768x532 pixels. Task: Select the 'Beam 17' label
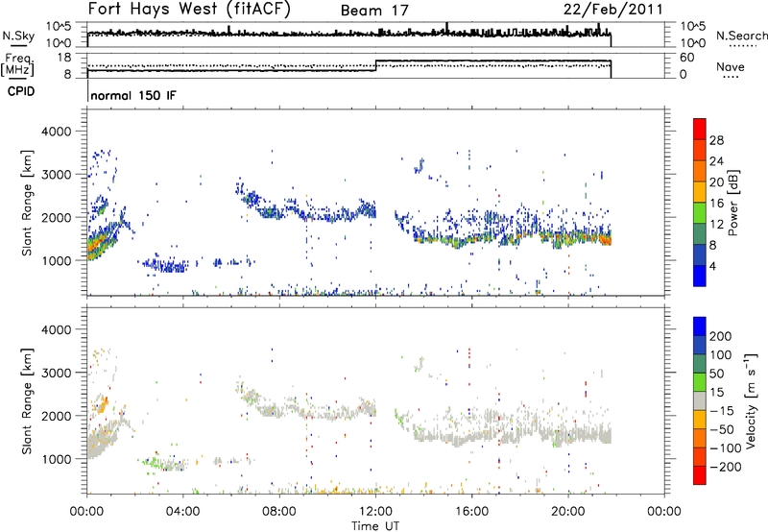click(x=374, y=11)
